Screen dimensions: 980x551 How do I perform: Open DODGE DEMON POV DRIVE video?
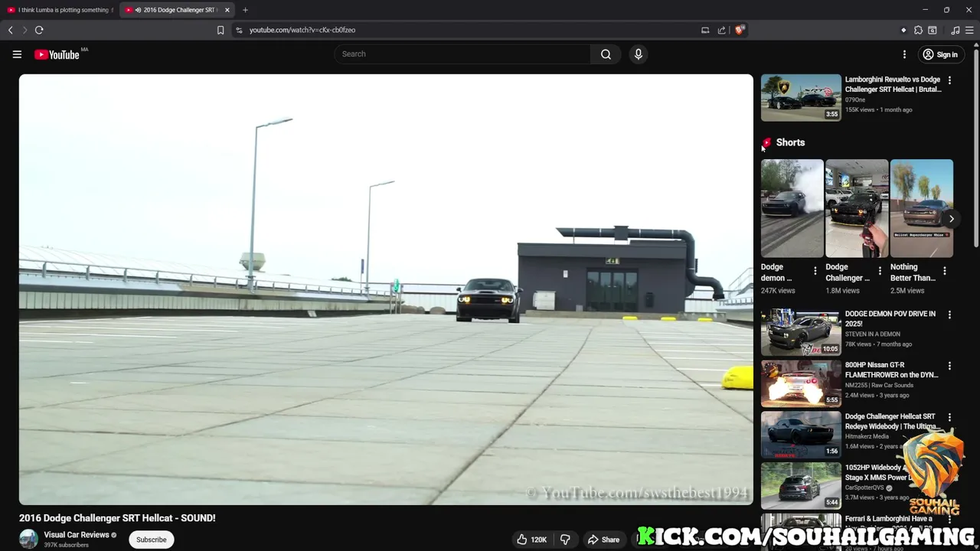(x=890, y=318)
